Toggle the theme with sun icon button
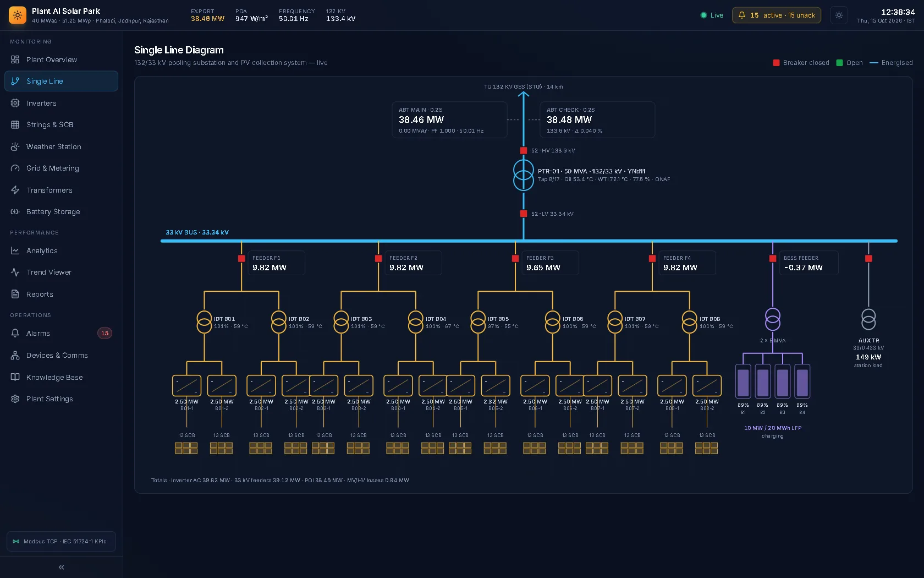The image size is (924, 578). pos(839,15)
